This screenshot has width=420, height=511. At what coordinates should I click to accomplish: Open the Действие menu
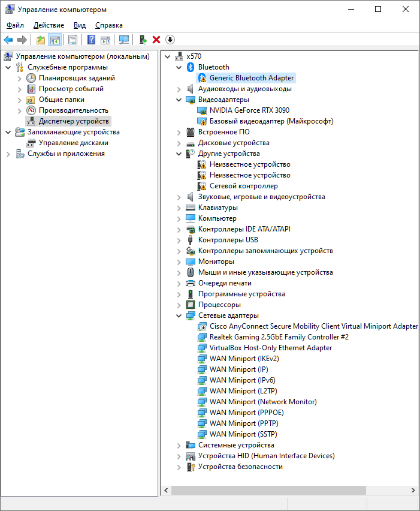tap(49, 25)
